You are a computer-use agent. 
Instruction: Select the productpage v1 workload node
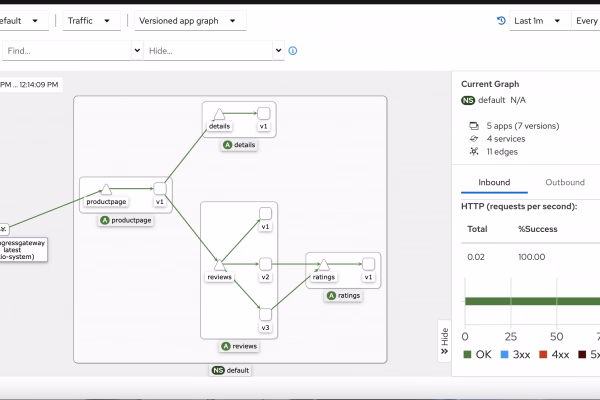pyautogui.click(x=160, y=189)
